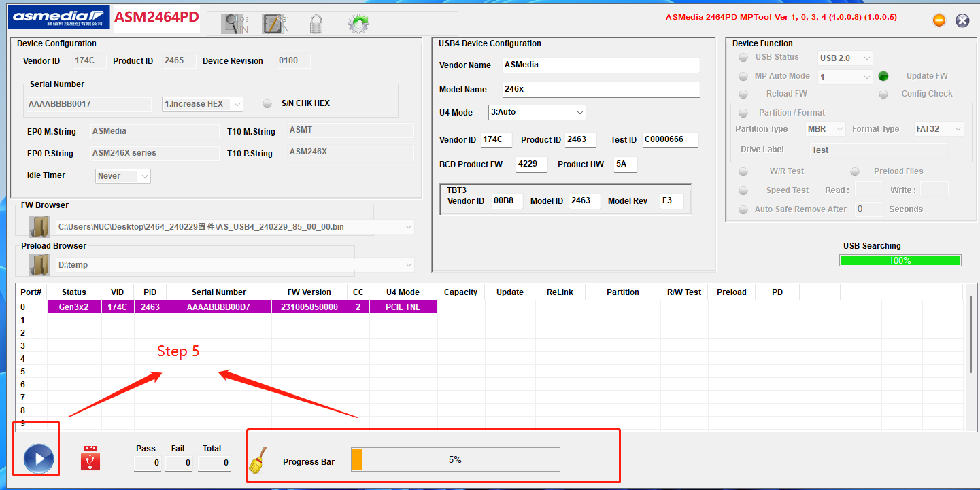Screen dimensions: 980x490
Task: Click the EP0 M.String field ASMedia
Action: pos(154,131)
